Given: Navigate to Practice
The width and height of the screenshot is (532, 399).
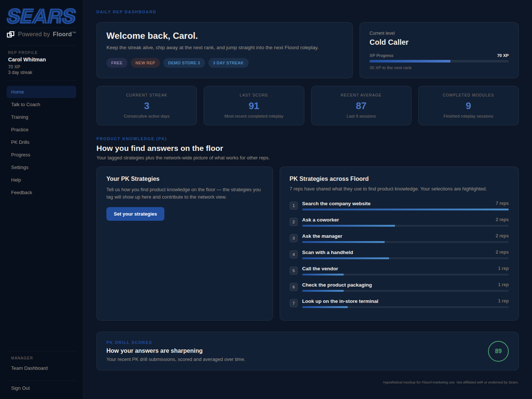Looking at the screenshot, I should pos(41,130).
